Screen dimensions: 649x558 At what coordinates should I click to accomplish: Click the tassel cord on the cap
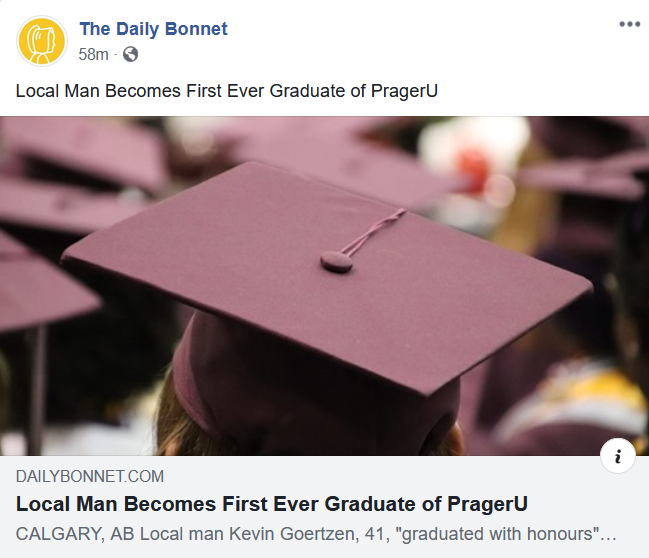pos(373,232)
